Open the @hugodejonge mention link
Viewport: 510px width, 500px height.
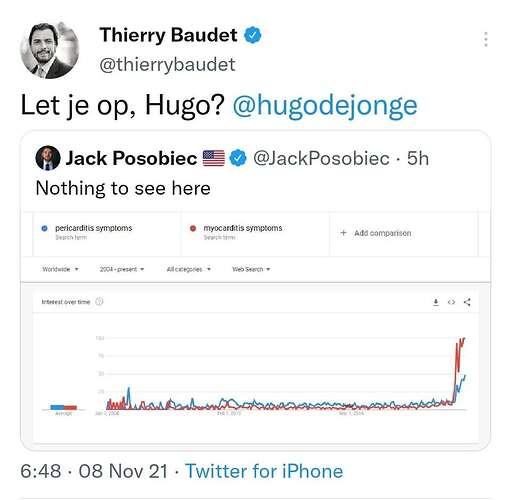(x=325, y=105)
